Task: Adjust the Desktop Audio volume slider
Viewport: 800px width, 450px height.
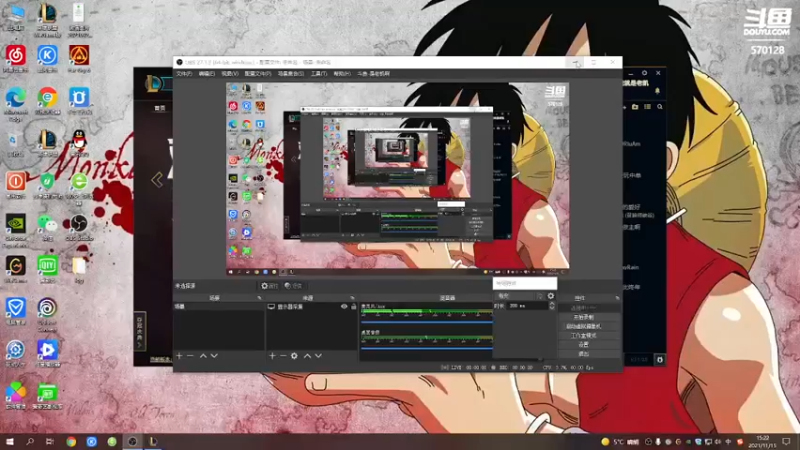Action: (x=427, y=348)
